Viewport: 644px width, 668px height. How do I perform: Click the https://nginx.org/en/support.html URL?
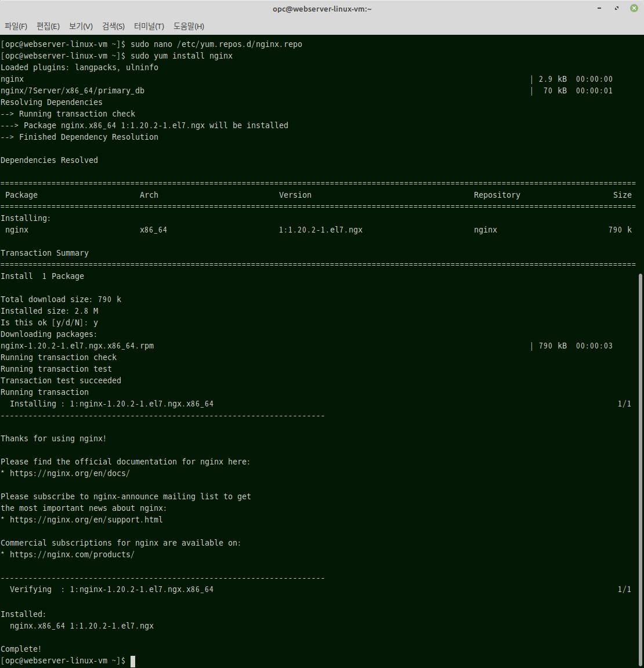point(86,520)
